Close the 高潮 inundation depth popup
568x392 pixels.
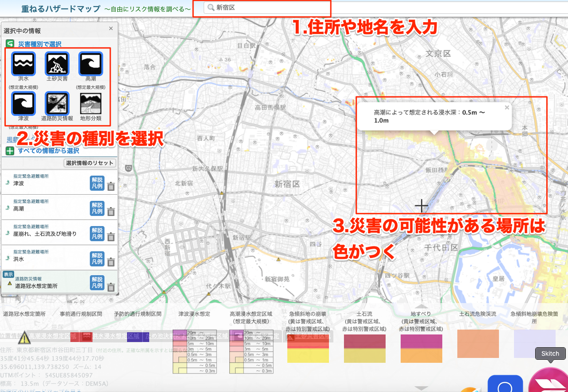pyautogui.click(x=507, y=107)
